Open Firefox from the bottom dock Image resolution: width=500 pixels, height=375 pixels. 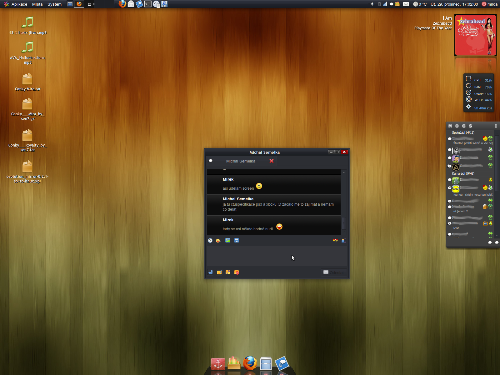pos(250,363)
